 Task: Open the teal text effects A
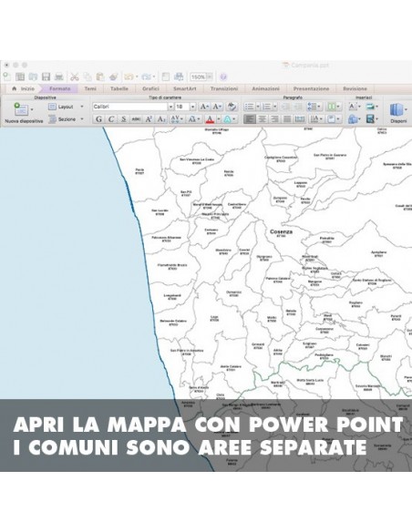click(x=228, y=119)
